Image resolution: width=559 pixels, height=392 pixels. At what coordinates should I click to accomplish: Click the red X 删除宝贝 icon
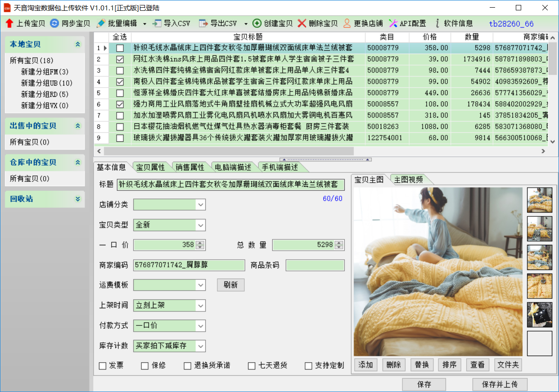click(x=302, y=23)
